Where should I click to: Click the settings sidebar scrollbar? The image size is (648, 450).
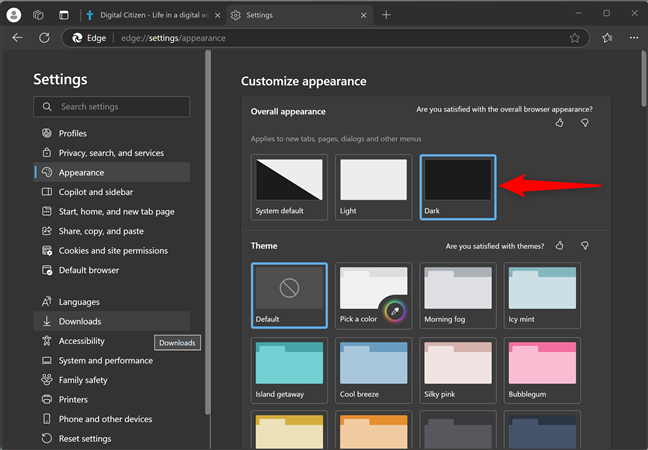click(x=208, y=231)
